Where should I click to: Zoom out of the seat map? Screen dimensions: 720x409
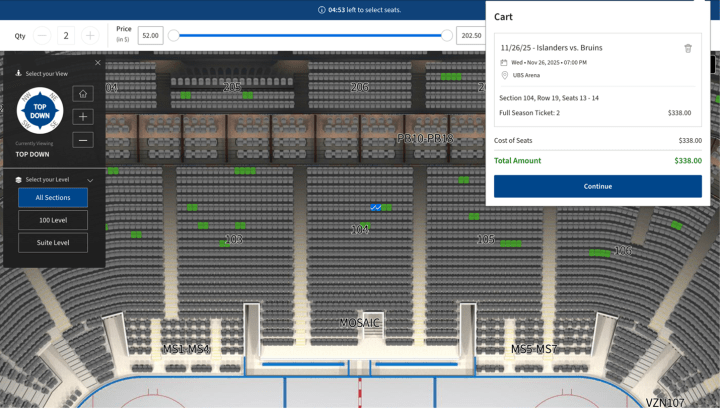click(x=83, y=140)
